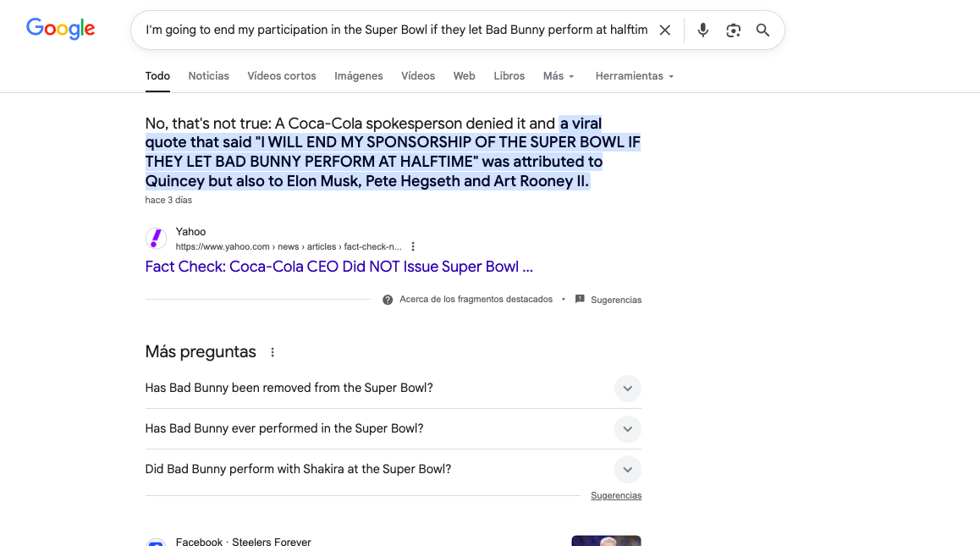
Task: Open the Yahoo Fact Check link
Action: click(339, 267)
